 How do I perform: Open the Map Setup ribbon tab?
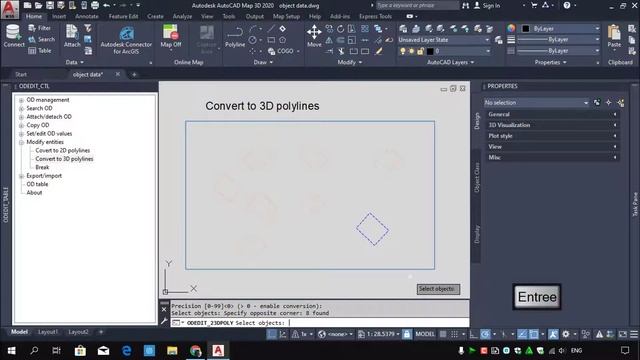click(286, 16)
